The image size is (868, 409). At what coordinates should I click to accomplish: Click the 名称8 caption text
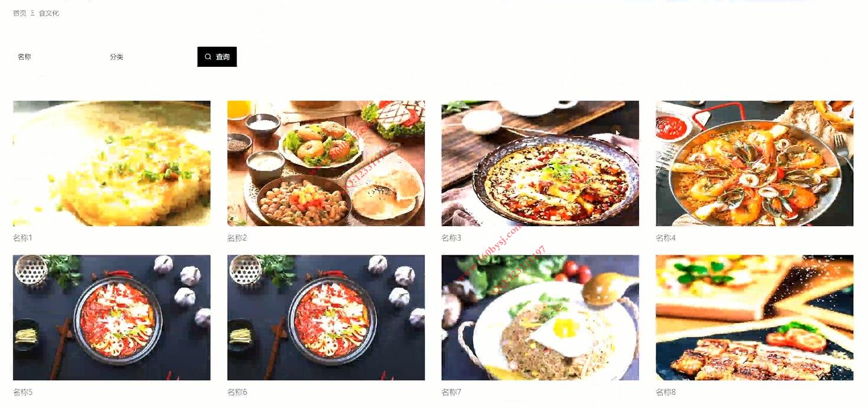coord(665,392)
